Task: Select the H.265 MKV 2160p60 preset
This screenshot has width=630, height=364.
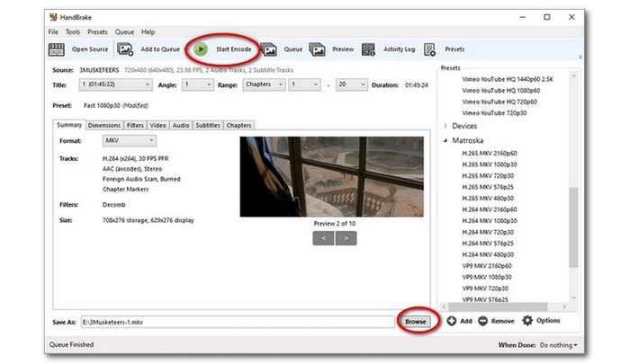Action: 490,154
